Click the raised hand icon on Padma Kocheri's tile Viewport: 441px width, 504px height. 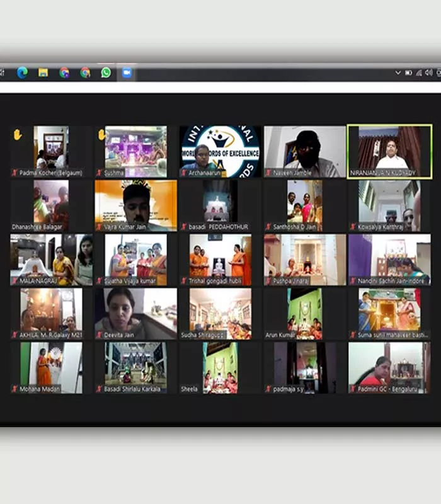pyautogui.click(x=18, y=134)
